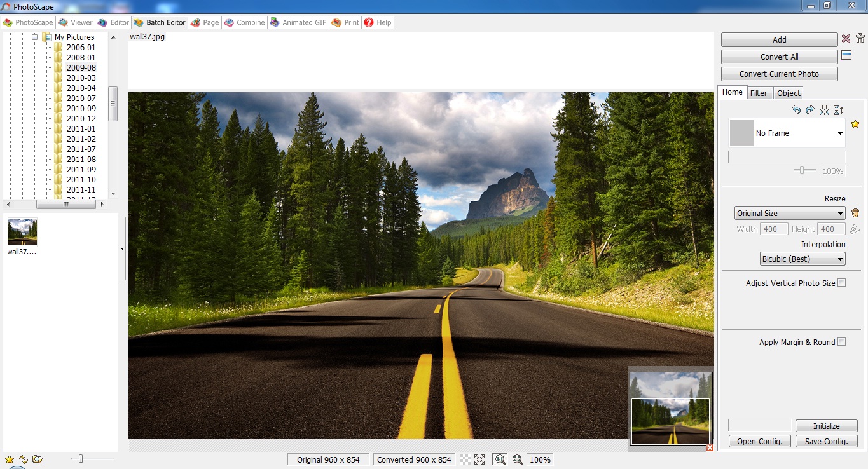
Task: Open the Bicubic (Best) interpolation dropdown
Action: (x=803, y=259)
